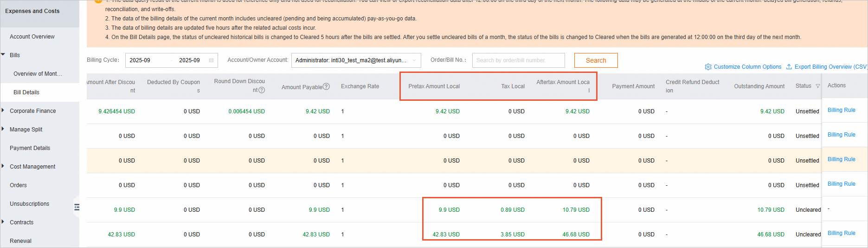Open Unsubscriptions in sidebar
Screen dimensions: 868x248
(x=29, y=204)
